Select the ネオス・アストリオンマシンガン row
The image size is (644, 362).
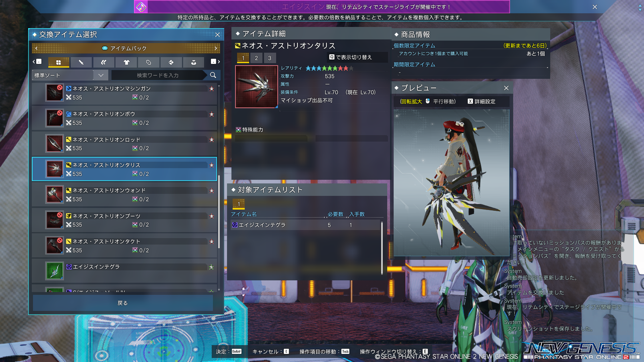124,93
